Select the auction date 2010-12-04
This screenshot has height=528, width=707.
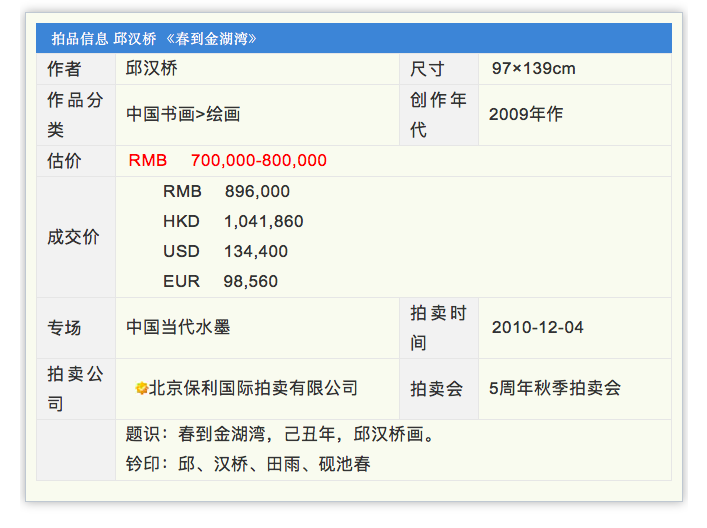(x=537, y=327)
